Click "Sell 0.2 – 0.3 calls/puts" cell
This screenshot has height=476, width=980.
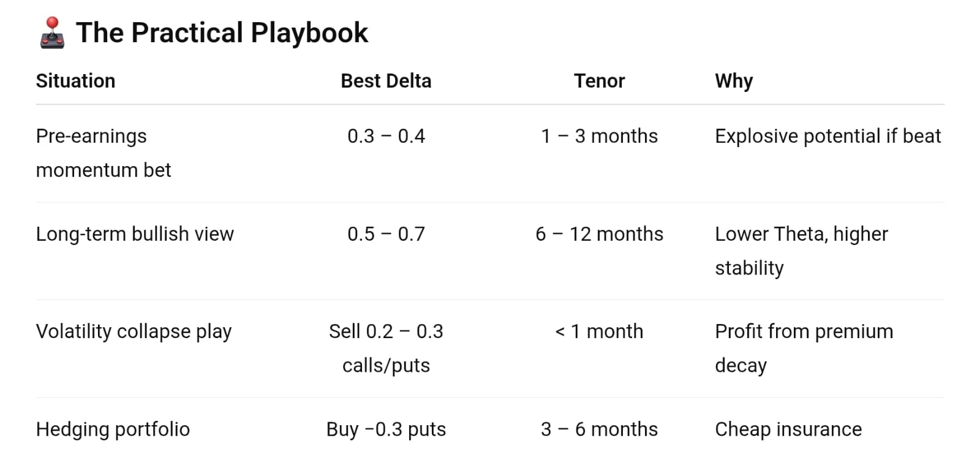tap(386, 348)
